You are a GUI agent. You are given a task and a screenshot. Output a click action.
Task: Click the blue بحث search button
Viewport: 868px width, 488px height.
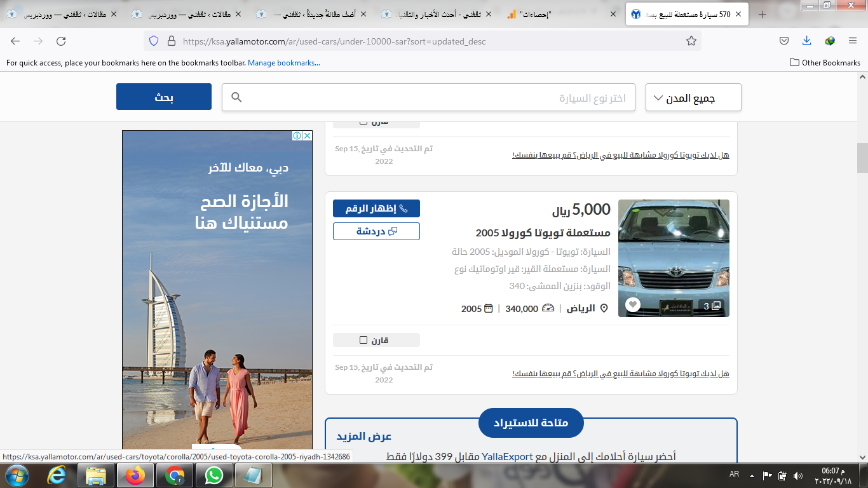[164, 97]
